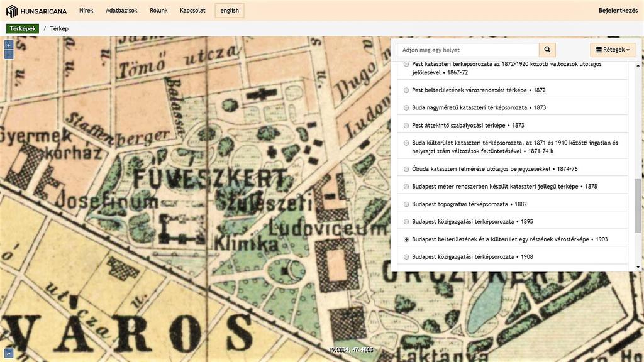Viewport: 644px width, 362px height.
Task: Go to Térképek breadcrumb
Action: (23, 28)
